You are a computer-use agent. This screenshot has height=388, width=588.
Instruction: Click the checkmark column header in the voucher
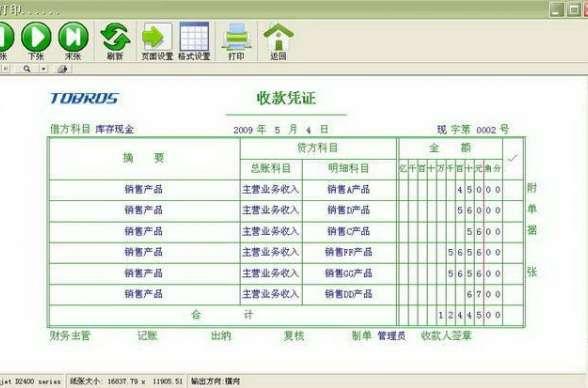(513, 158)
